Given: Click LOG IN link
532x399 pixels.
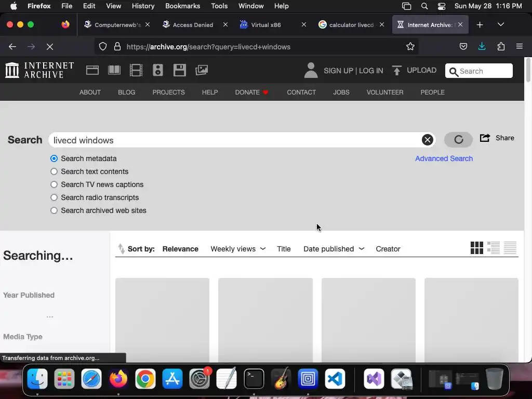Looking at the screenshot, I should [x=371, y=71].
